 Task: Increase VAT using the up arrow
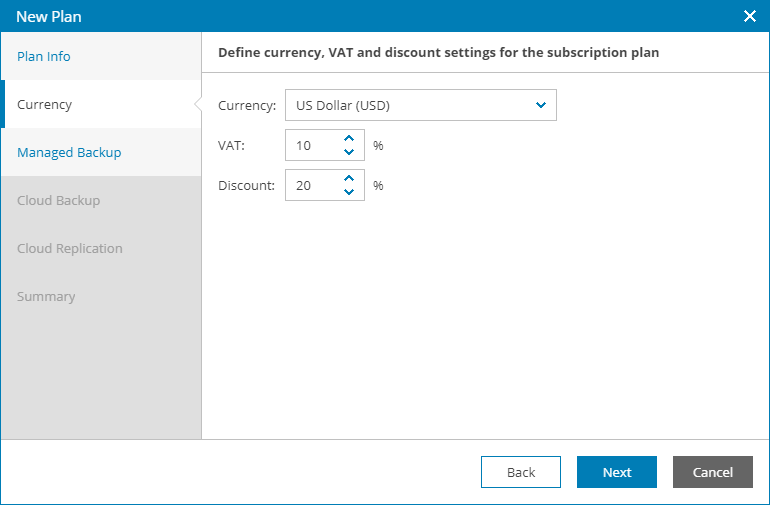[x=349, y=139]
